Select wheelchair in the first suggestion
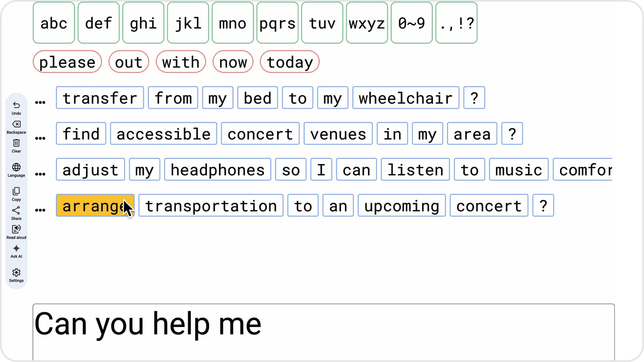Image resolution: width=644 pixels, height=362 pixels. [405, 98]
